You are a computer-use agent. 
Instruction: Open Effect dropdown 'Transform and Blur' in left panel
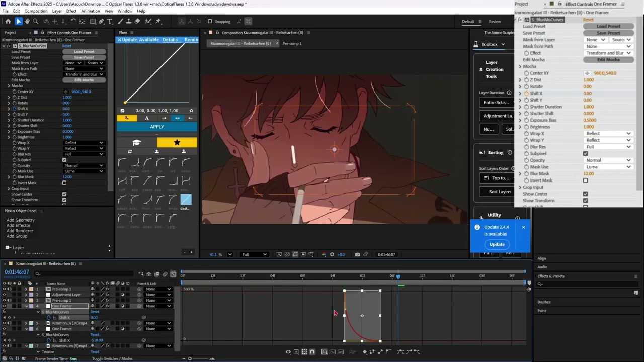coord(84,74)
